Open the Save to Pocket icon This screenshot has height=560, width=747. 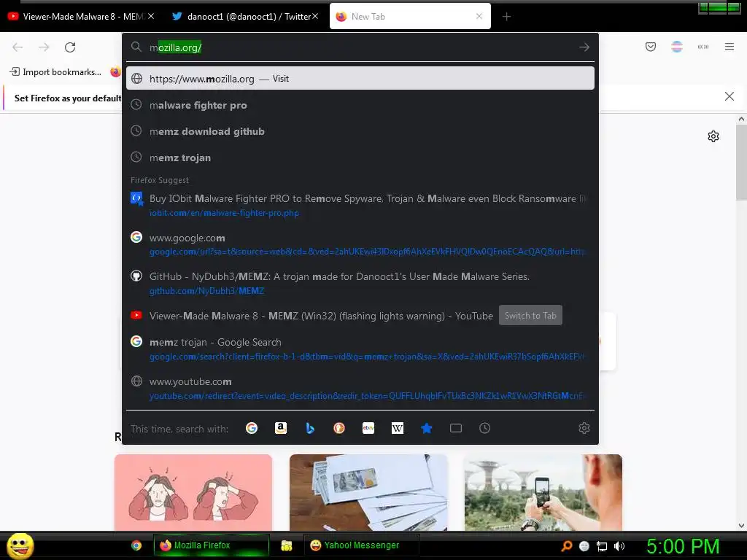650,47
